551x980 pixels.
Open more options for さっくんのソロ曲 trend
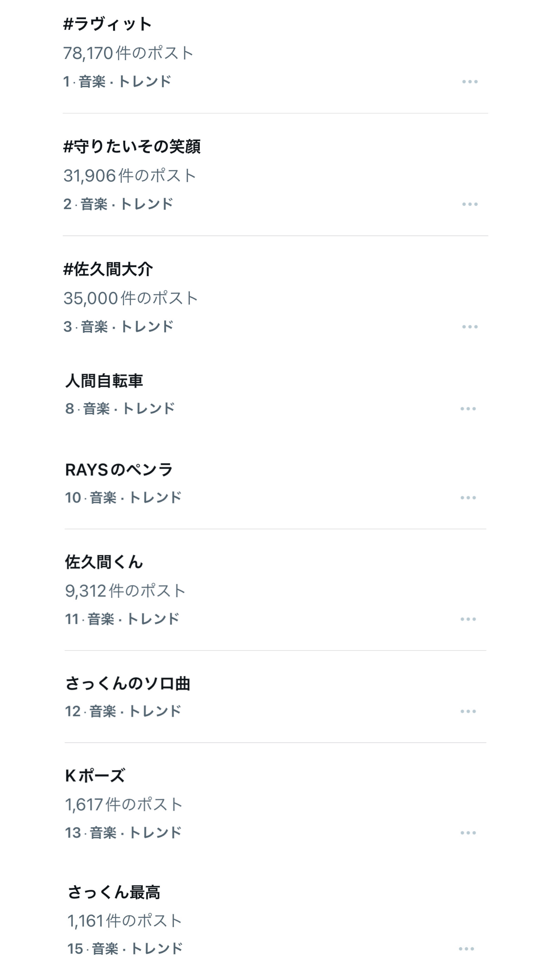(x=468, y=711)
